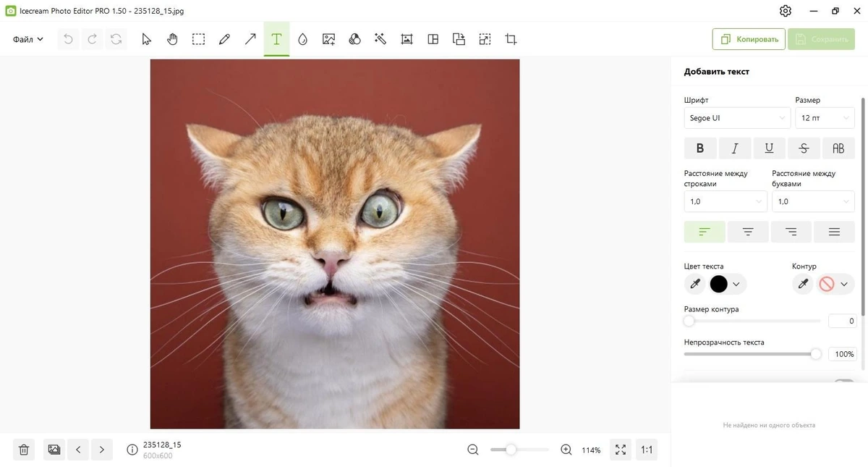Viewport: 868px width, 467px height.
Task: Open the letter spacing dropdown
Action: pyautogui.click(x=813, y=202)
